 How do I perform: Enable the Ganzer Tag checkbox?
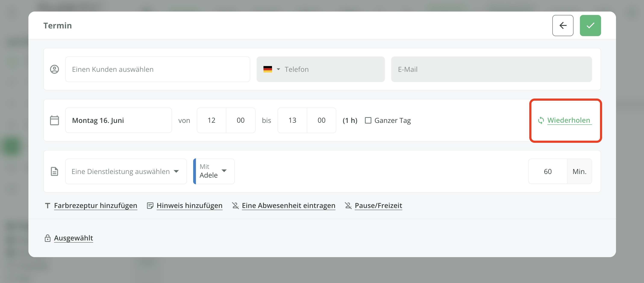point(368,120)
